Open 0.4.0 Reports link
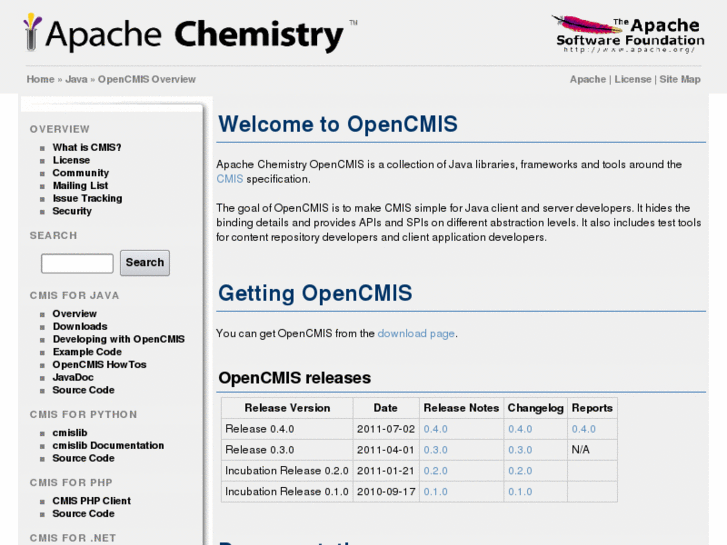 point(583,429)
